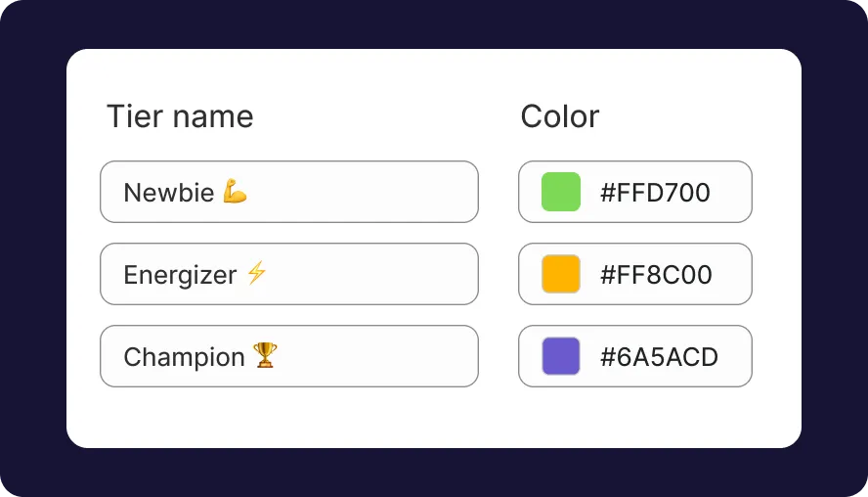Screen dimensions: 868x497
Task: Click the trophy emoji after Champion
Action: point(265,355)
